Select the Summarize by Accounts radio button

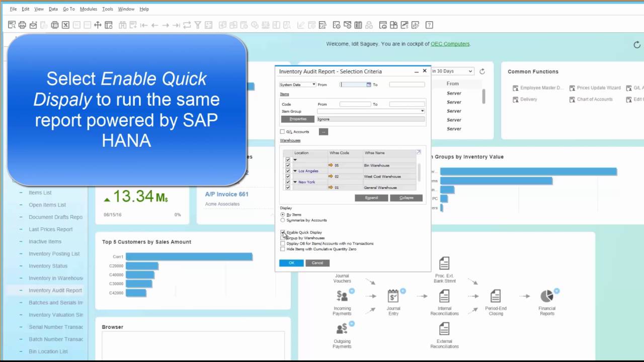click(283, 220)
